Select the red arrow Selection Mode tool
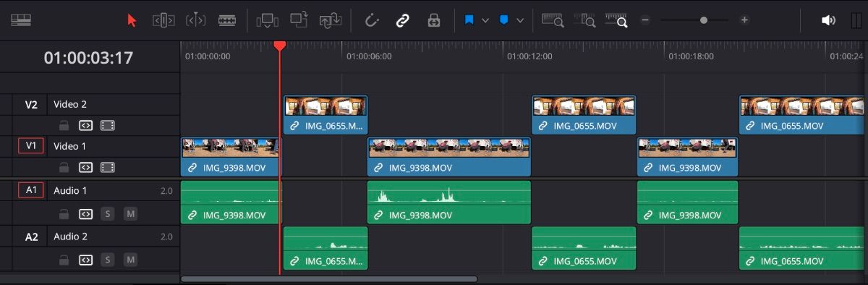The image size is (868, 285). click(132, 20)
